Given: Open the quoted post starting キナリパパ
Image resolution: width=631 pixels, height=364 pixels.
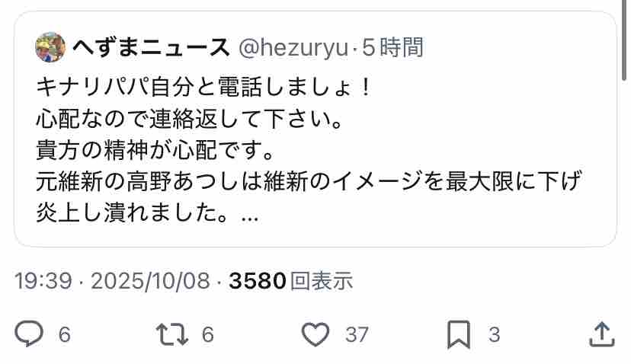Looking at the screenshot, I should [315, 129].
